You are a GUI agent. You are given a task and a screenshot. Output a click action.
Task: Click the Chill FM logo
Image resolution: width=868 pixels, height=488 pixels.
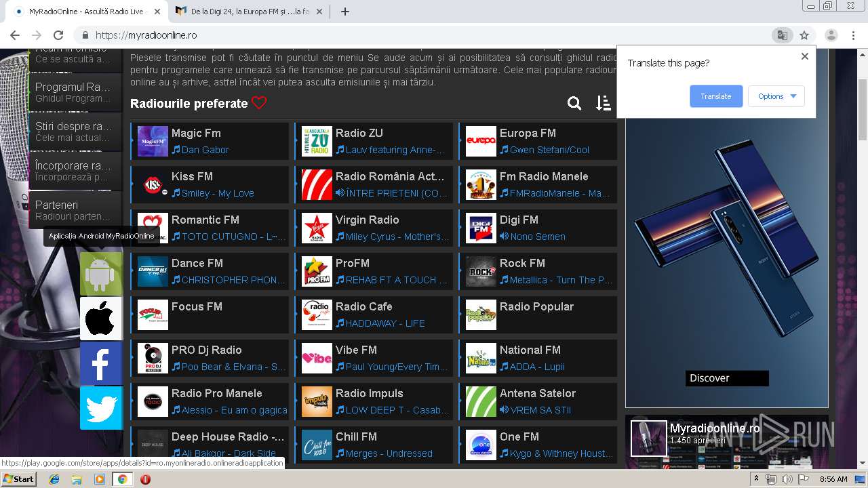coord(317,445)
